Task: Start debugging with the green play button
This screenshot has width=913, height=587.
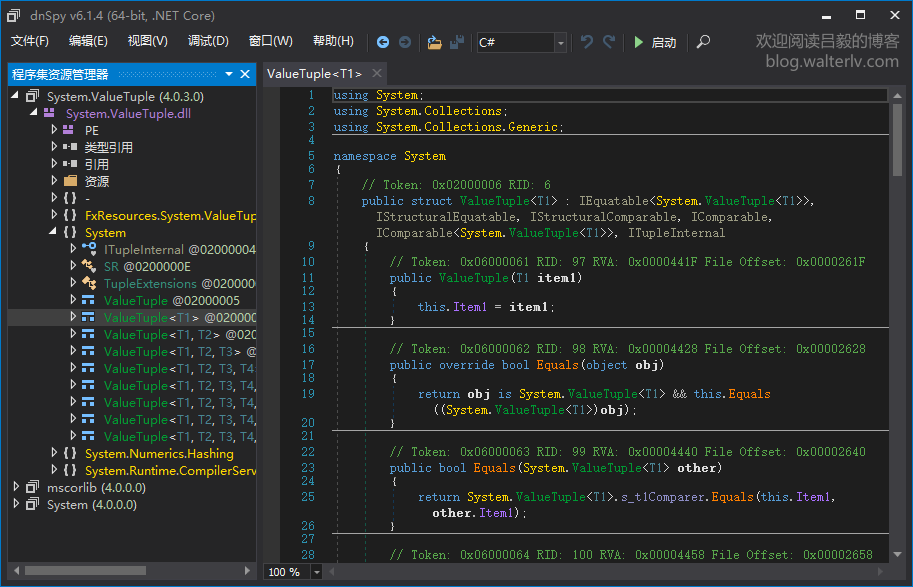Action: coord(639,42)
